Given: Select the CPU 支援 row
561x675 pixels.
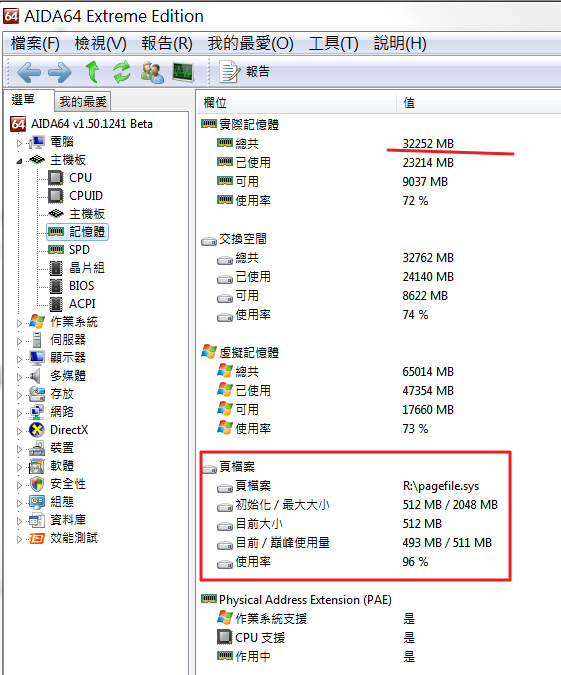Looking at the screenshot, I should [316, 638].
